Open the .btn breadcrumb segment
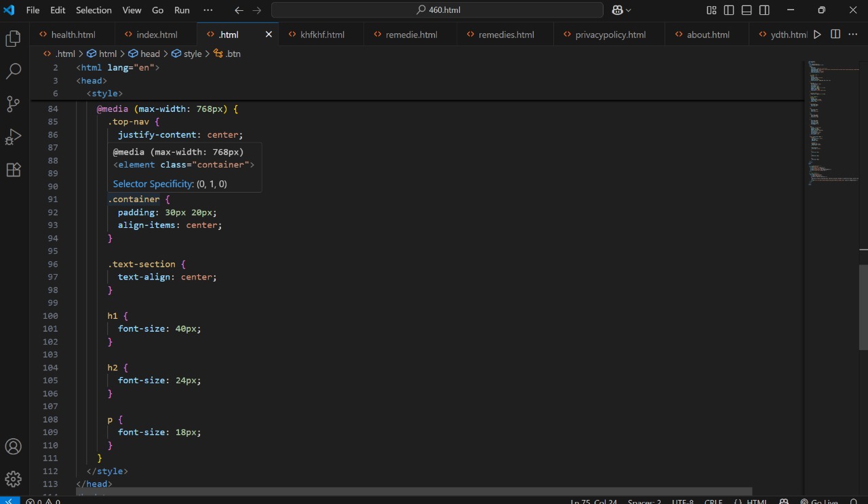 [227, 54]
